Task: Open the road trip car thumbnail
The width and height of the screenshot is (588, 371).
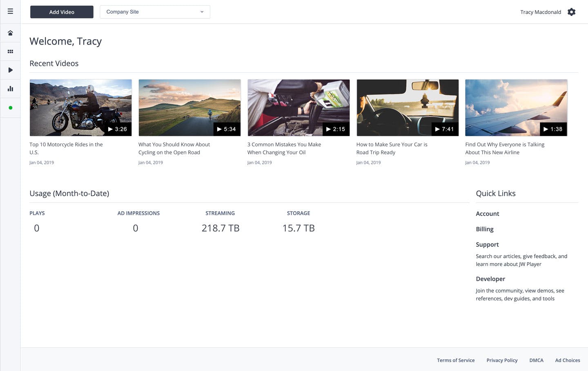Action: pos(408,108)
